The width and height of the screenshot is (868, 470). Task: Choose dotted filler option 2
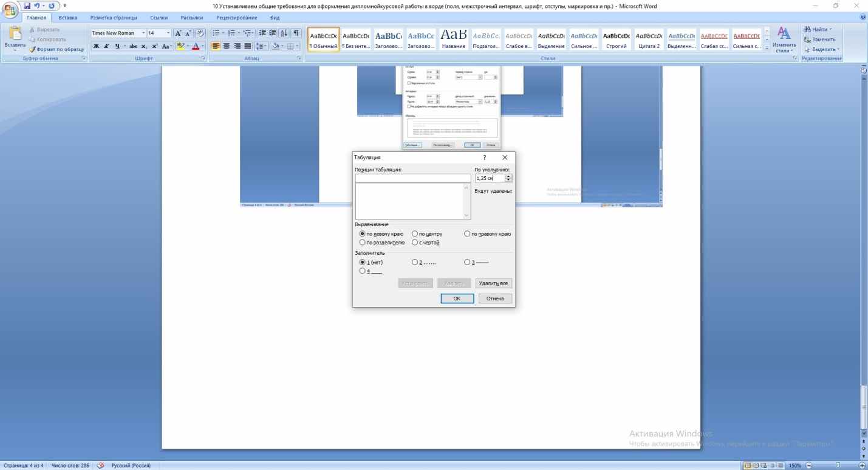414,263
